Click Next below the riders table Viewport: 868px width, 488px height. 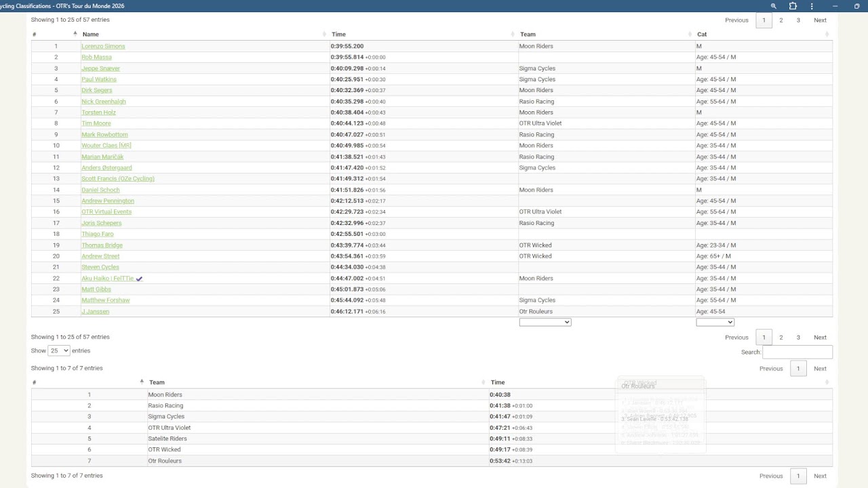(820, 338)
